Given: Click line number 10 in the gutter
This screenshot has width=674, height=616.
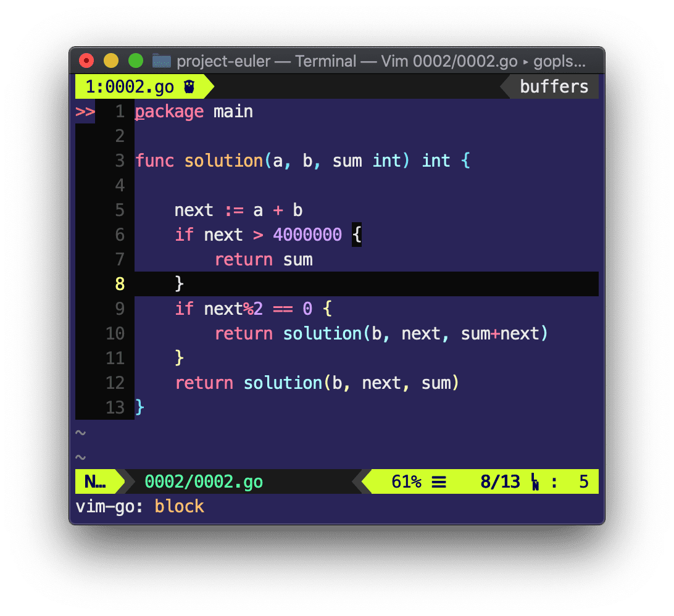Looking at the screenshot, I should (115, 334).
